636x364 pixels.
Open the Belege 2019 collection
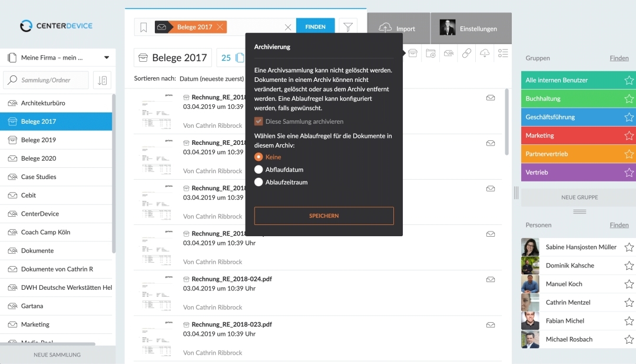39,140
